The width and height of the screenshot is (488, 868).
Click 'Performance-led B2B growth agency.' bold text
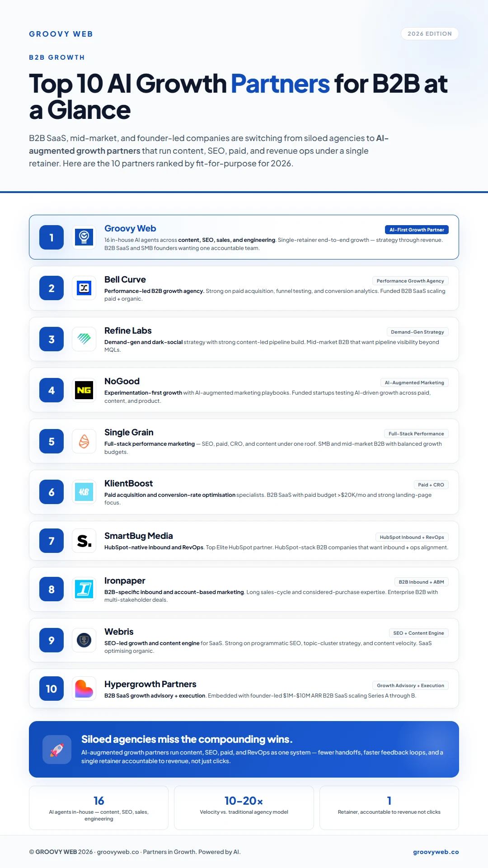154,291
